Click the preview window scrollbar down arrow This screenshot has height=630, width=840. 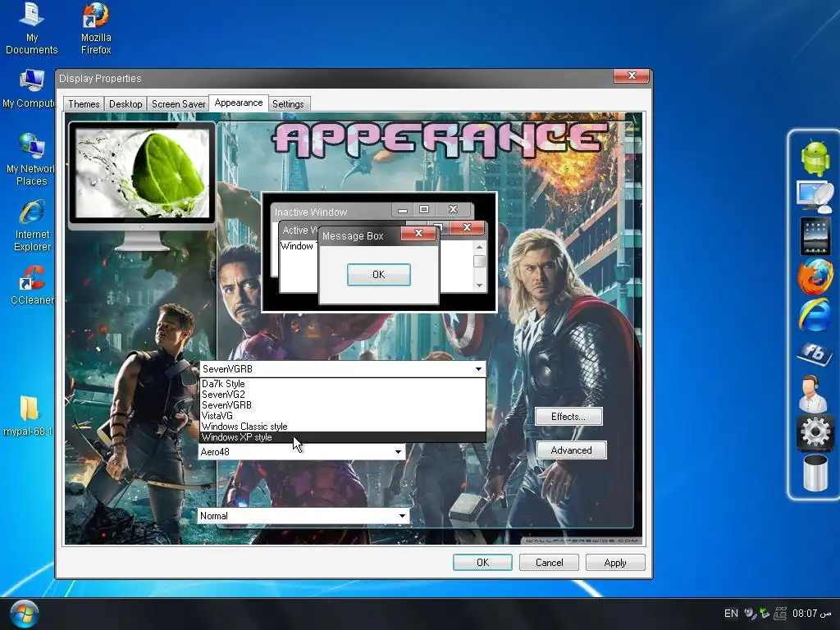pos(479,285)
